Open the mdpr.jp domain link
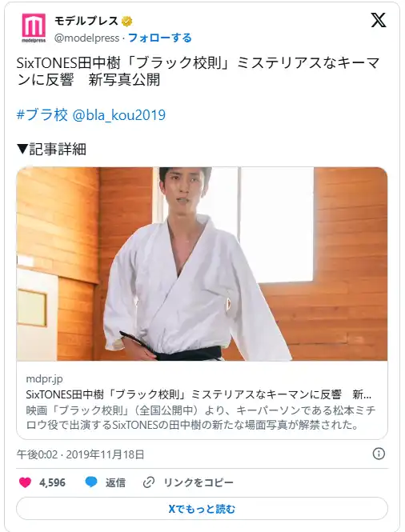 pyautogui.click(x=45, y=378)
